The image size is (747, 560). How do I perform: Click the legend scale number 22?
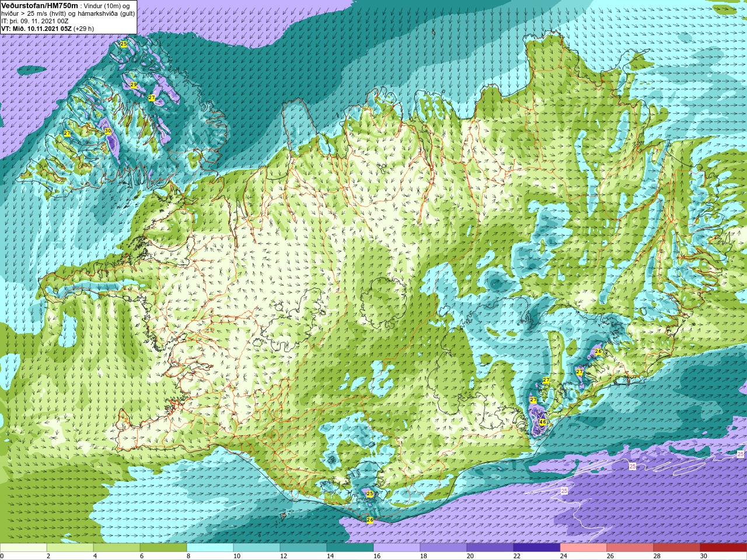point(516,556)
